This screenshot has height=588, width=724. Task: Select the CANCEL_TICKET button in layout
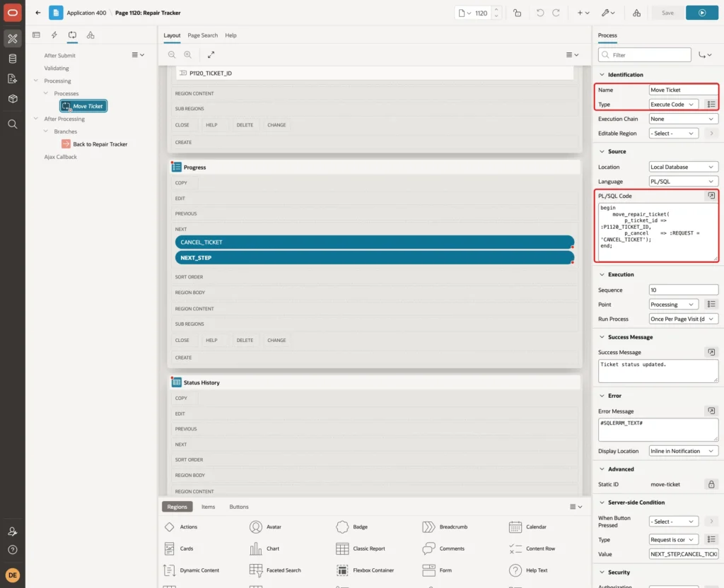[375, 242]
